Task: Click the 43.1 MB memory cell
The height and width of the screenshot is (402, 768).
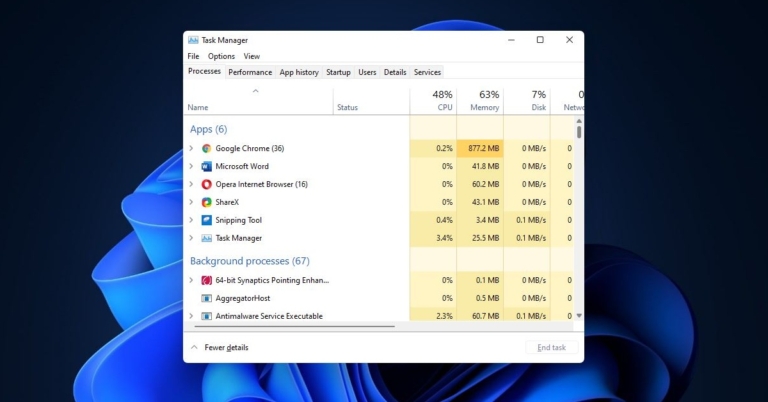Action: click(x=480, y=202)
